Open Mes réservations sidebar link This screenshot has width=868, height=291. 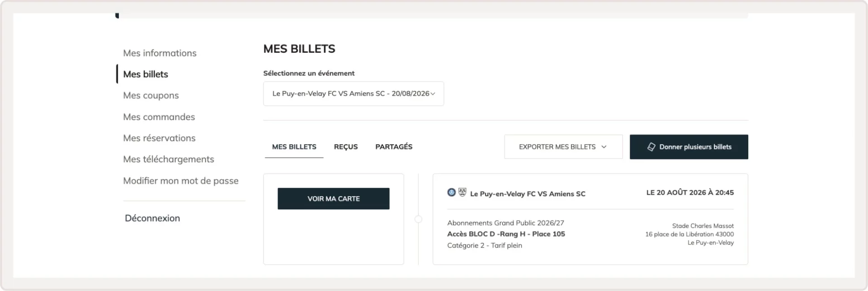tap(159, 138)
